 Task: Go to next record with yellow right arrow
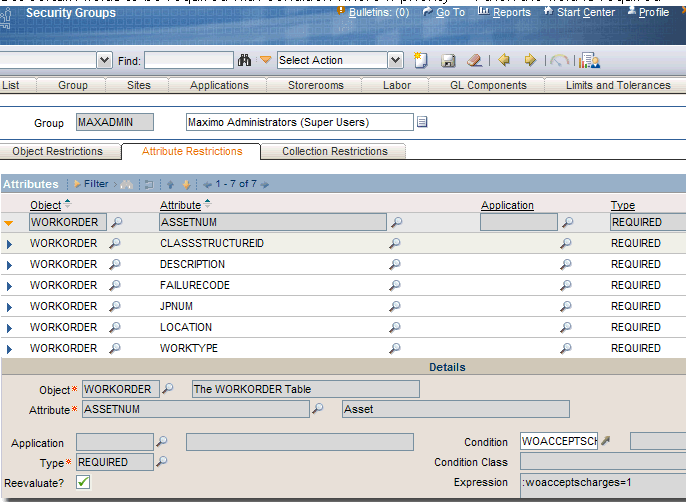[530, 60]
